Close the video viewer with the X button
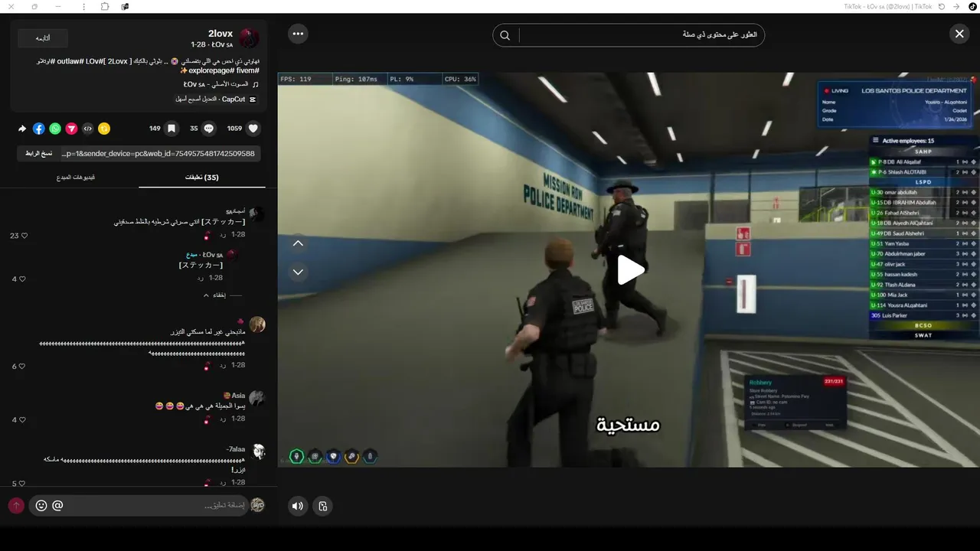This screenshot has height=551, width=980. pyautogui.click(x=959, y=34)
